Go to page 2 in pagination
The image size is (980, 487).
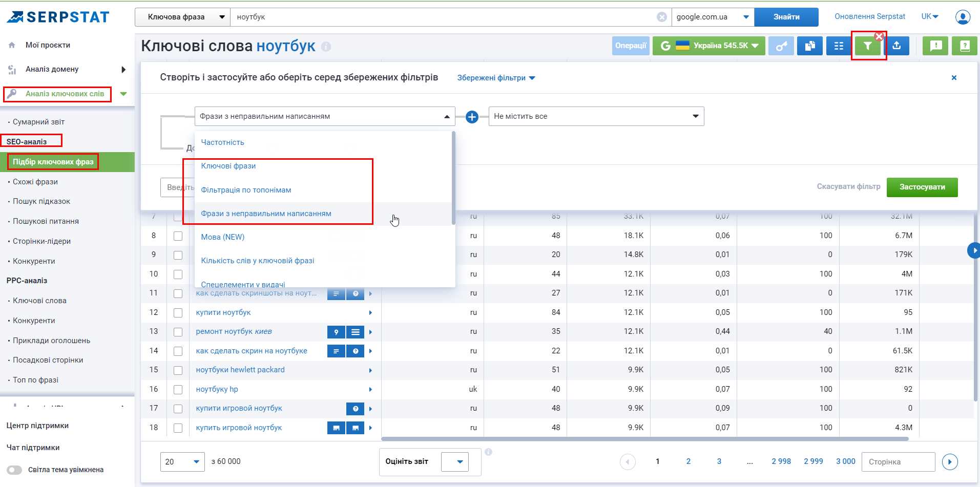(688, 461)
